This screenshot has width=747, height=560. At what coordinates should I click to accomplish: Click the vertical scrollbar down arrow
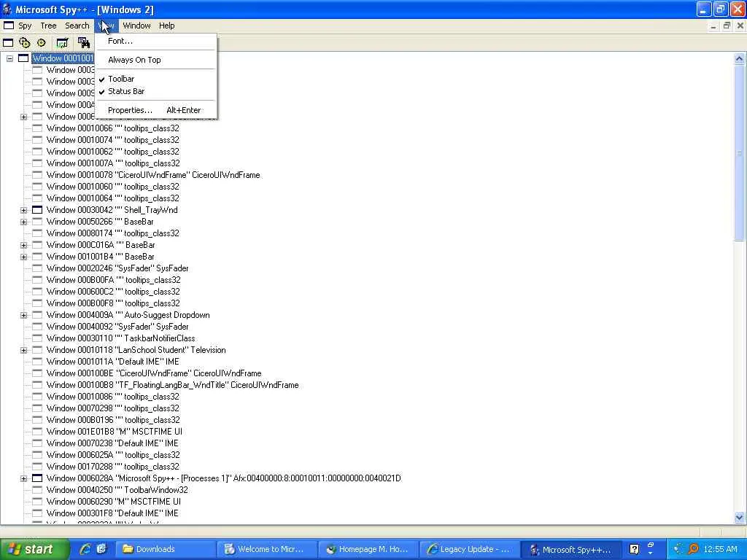pyautogui.click(x=740, y=517)
